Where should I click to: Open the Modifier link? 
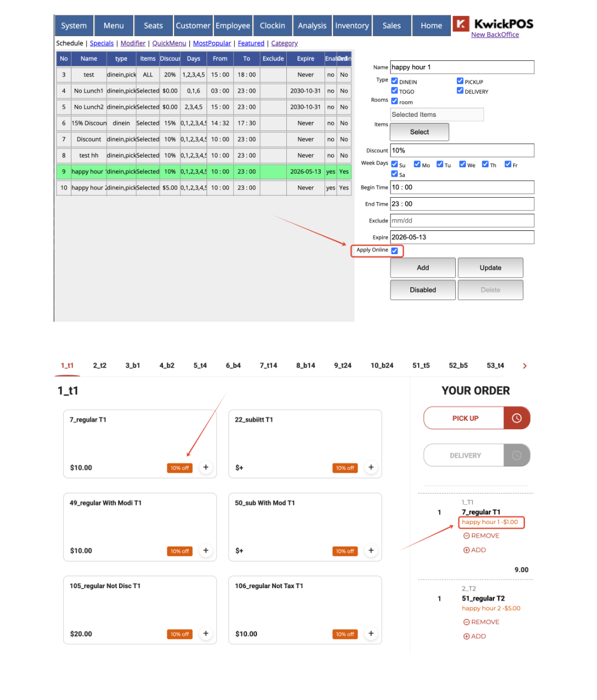click(133, 43)
